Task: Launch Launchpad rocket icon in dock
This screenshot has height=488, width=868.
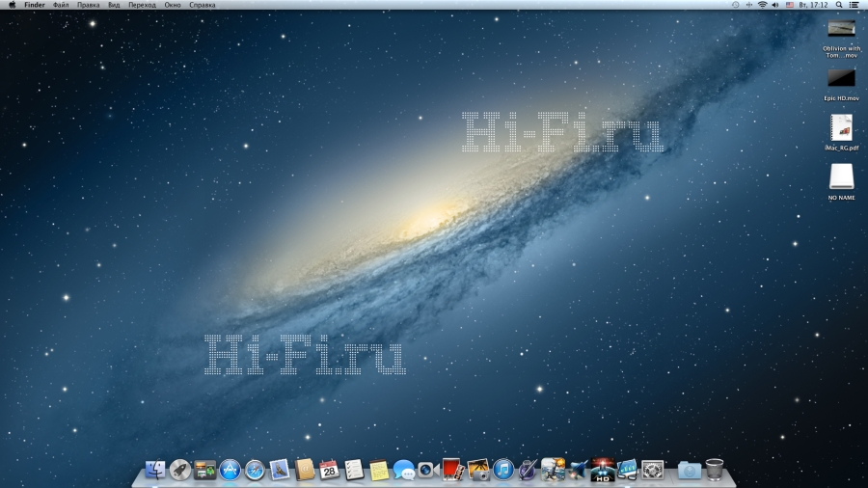Action: point(179,470)
